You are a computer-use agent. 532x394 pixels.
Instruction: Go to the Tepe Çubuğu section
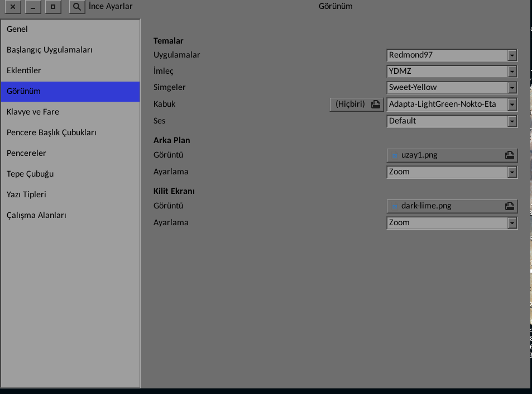pos(70,174)
